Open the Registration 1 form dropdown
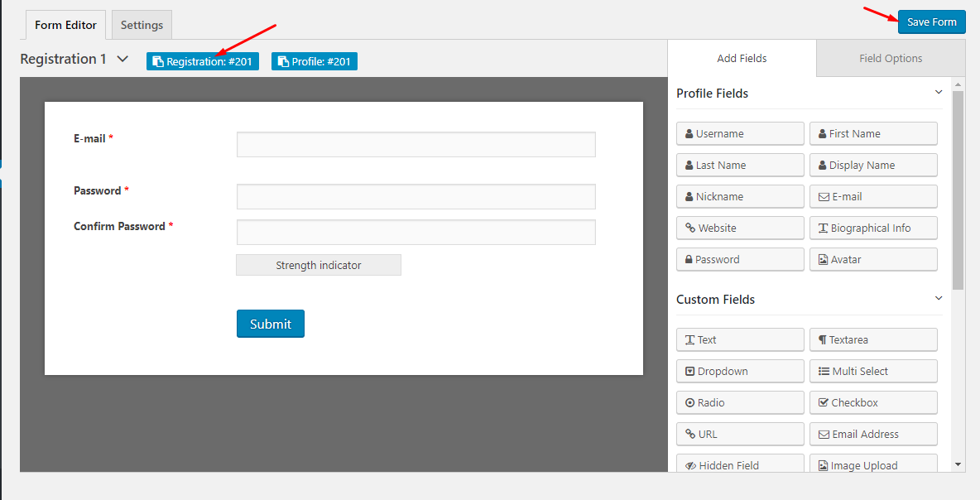The image size is (980, 500). click(x=122, y=60)
